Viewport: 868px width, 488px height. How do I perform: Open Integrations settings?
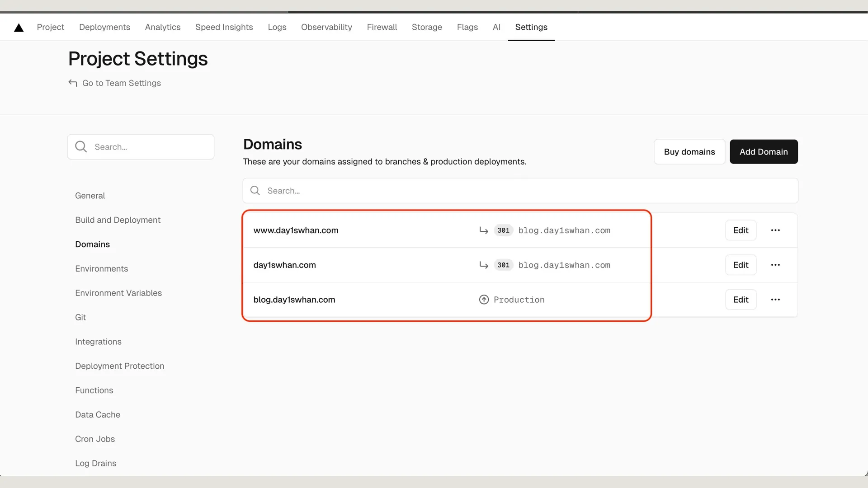click(98, 342)
